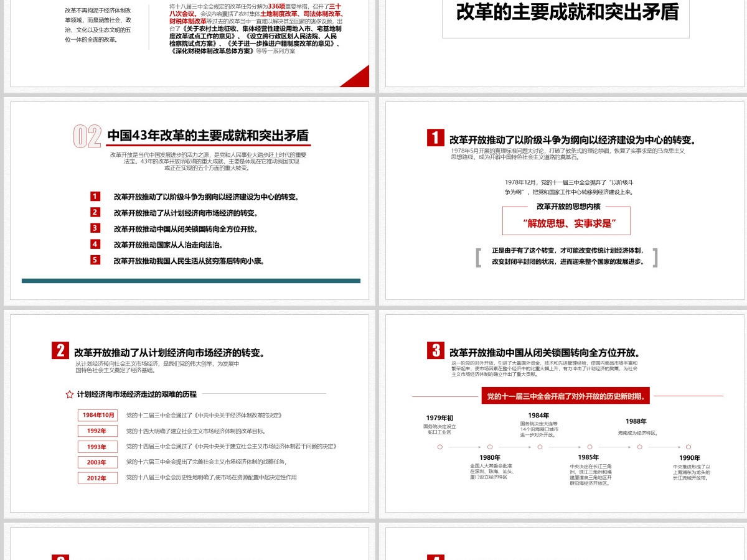Viewport: 747px width, 560px height.
Task: Click the subtitle 计划经济向市场经济走过的艰难的历程
Action: [x=137, y=394]
